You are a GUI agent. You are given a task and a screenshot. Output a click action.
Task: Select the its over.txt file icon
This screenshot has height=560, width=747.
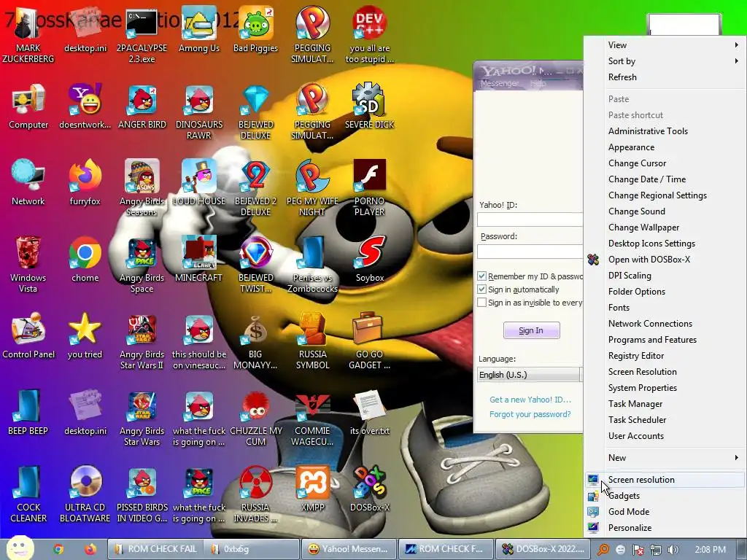coord(370,413)
